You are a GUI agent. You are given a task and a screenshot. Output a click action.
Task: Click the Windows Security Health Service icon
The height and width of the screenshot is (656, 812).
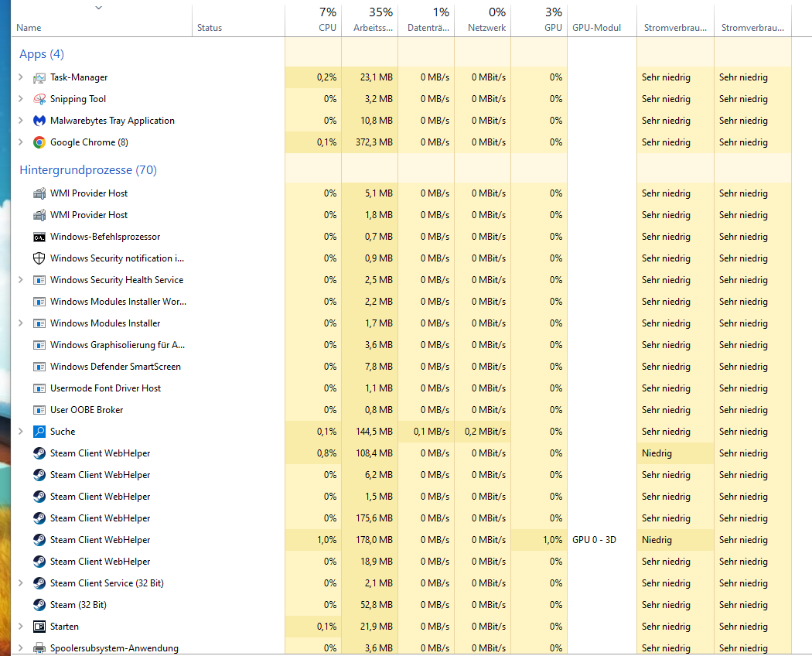click(39, 280)
